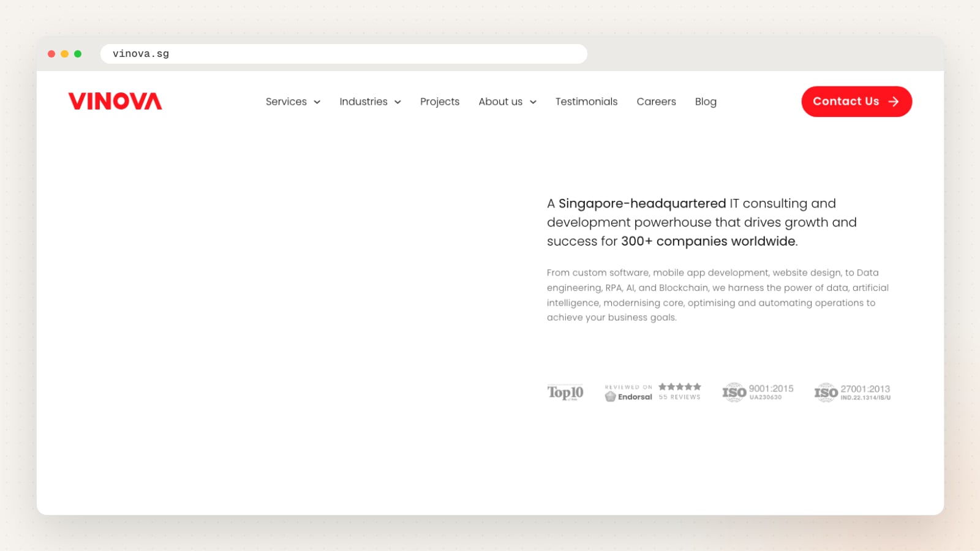Click the green maximize window dot

(78, 54)
